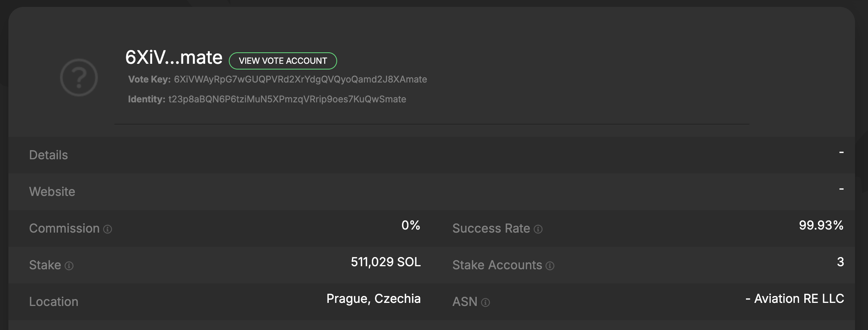
Task: Click the Vote Key address text
Action: coord(300,79)
